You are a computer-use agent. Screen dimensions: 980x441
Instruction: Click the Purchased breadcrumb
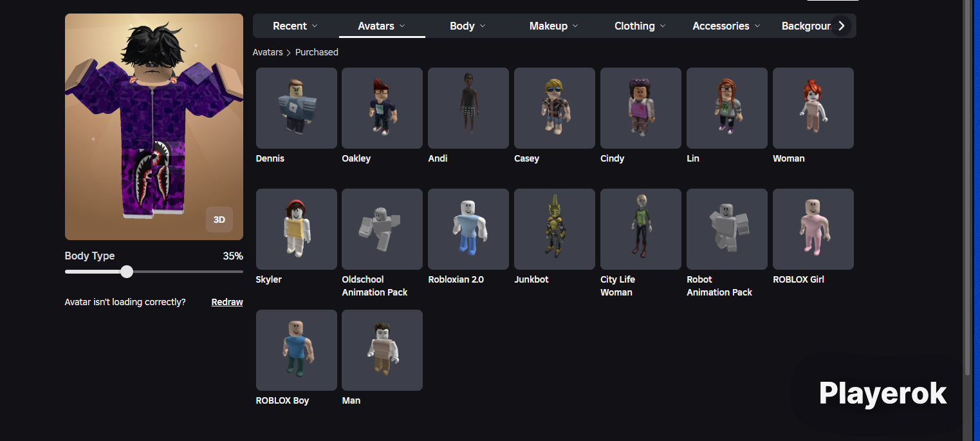click(x=317, y=52)
